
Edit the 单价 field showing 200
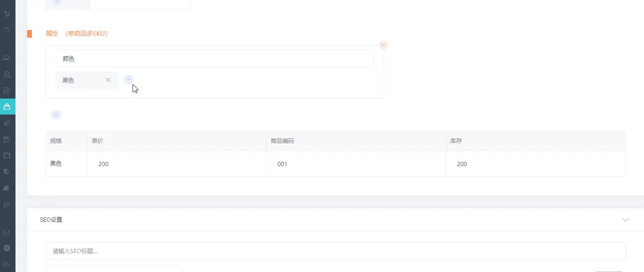177,164
